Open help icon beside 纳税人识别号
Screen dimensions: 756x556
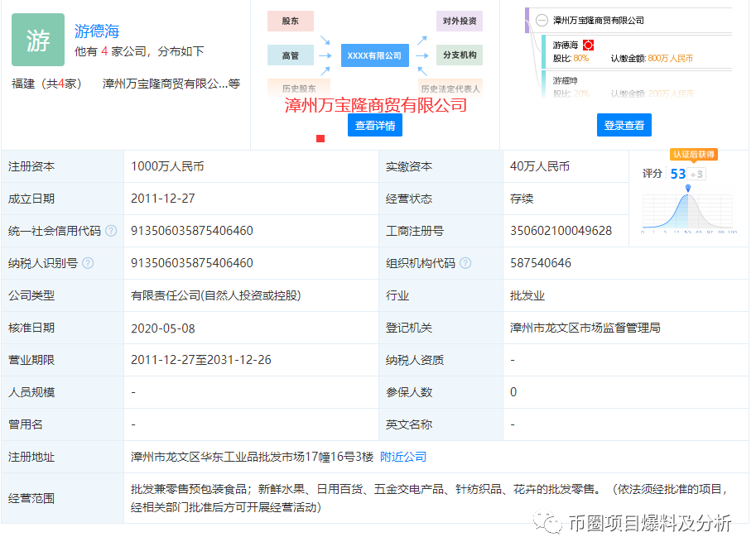pyautogui.click(x=88, y=263)
